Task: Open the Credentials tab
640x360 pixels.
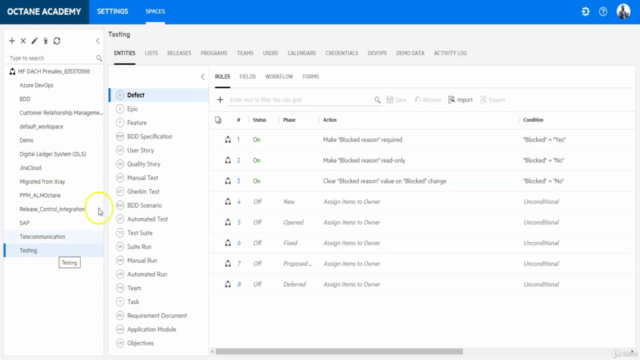Action: coord(342,53)
